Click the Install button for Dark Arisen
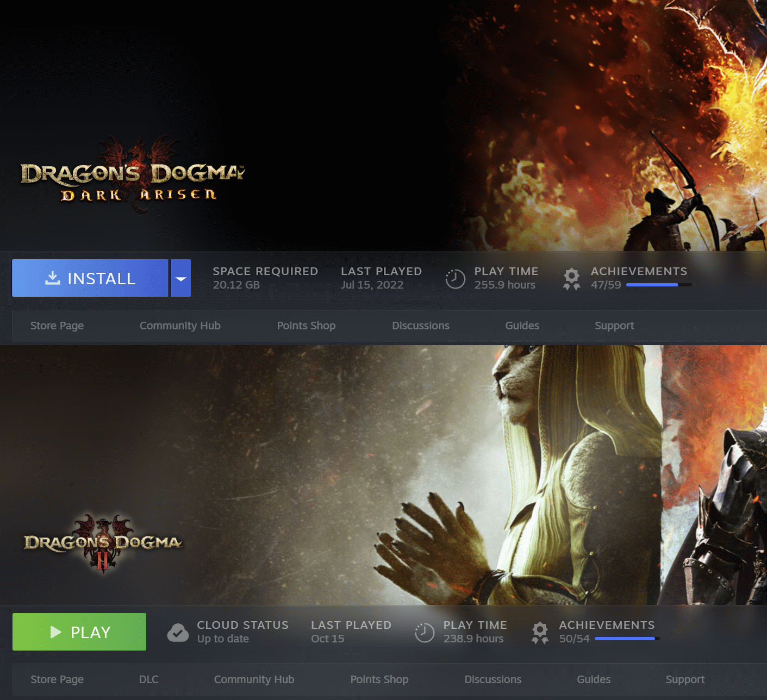The width and height of the screenshot is (767, 700). point(90,278)
